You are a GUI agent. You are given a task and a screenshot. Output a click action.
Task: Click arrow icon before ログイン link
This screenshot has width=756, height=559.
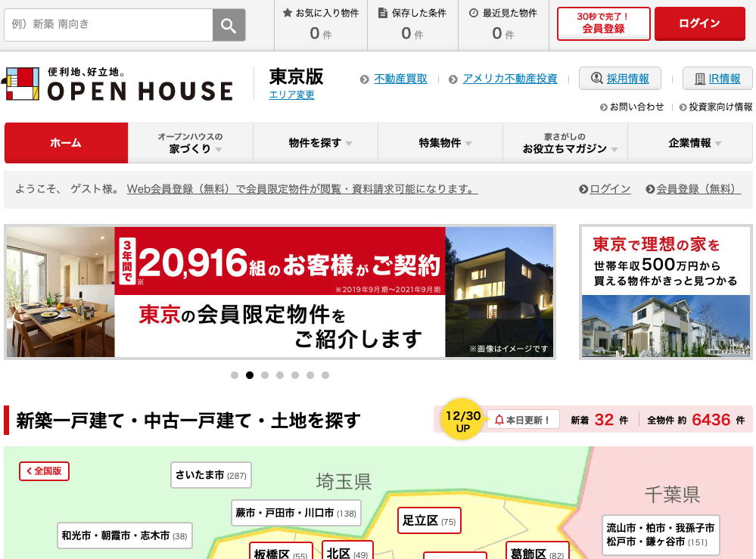583,189
